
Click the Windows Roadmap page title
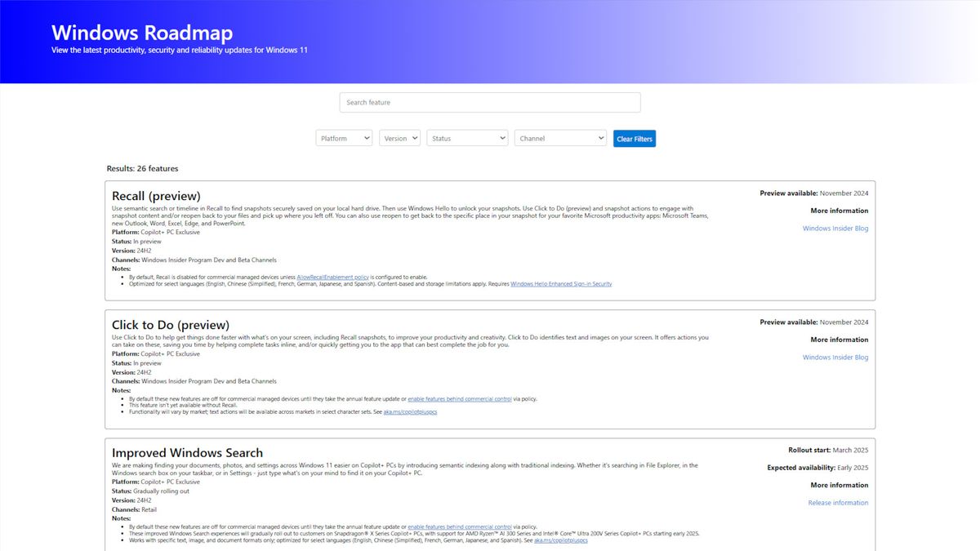[x=142, y=33]
